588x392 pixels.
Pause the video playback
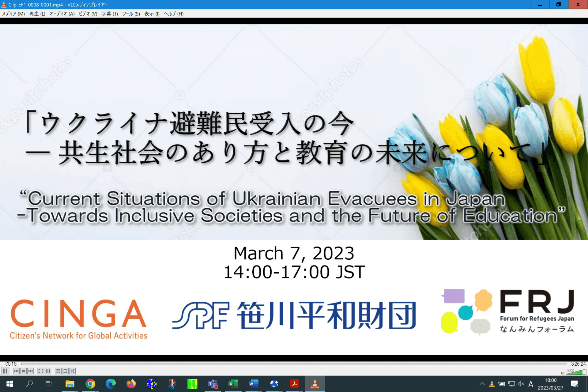coord(5,371)
